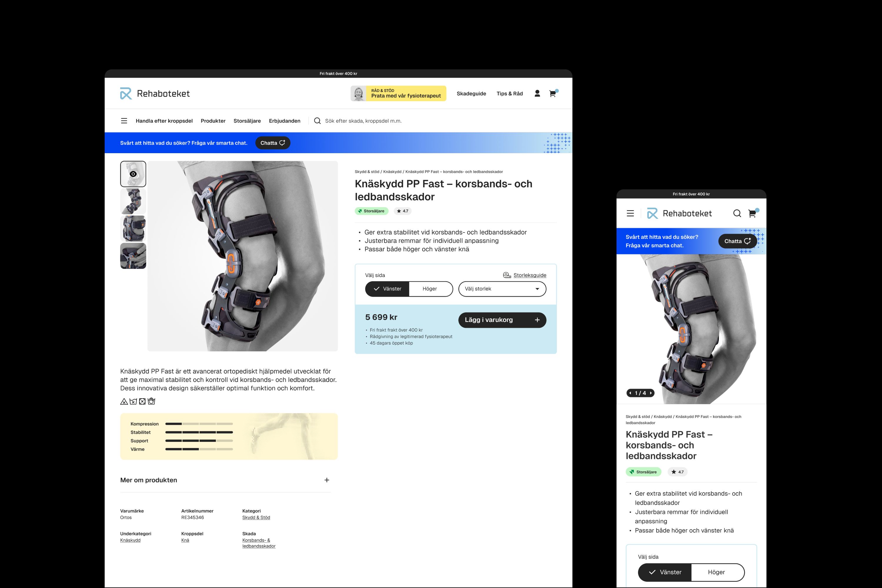Click the mobile 4.7 star rating
Screen dimensions: 882x588
678,472
